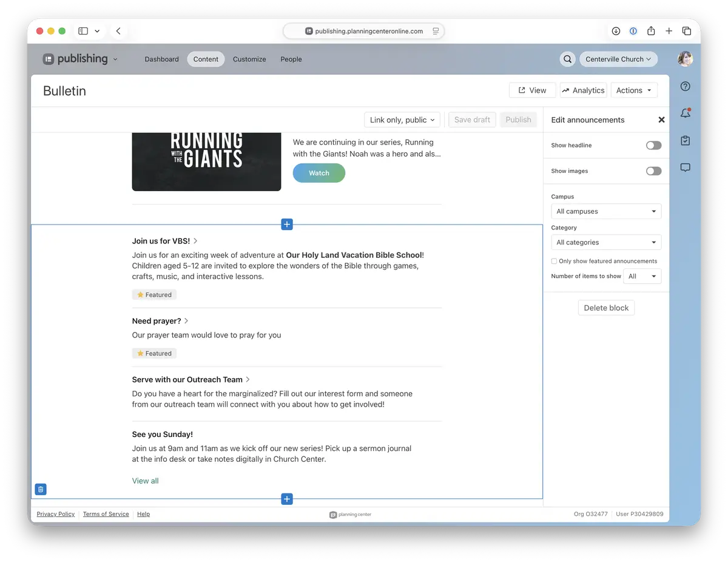Expand the publishing app switcher chevron
This screenshot has height=562, width=728.
click(x=115, y=59)
